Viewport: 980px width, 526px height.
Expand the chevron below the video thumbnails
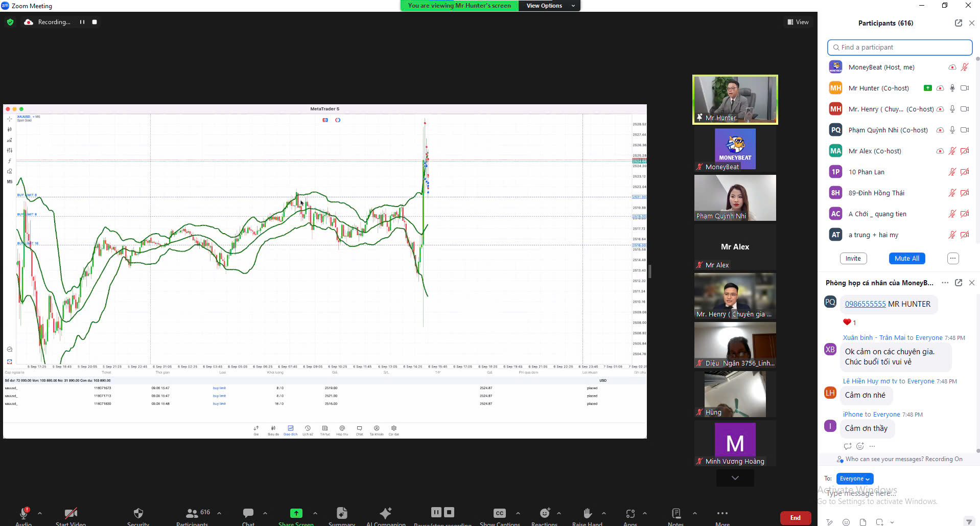[735, 478]
